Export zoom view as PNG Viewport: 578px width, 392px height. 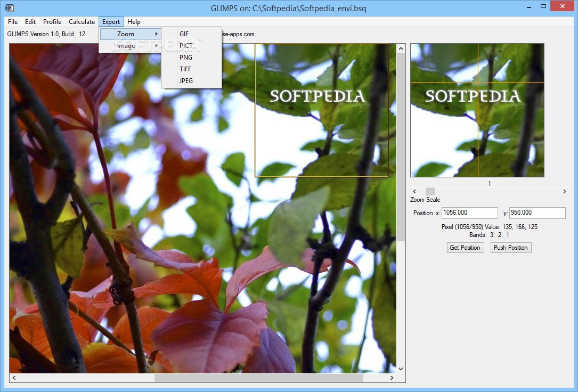[x=192, y=58]
